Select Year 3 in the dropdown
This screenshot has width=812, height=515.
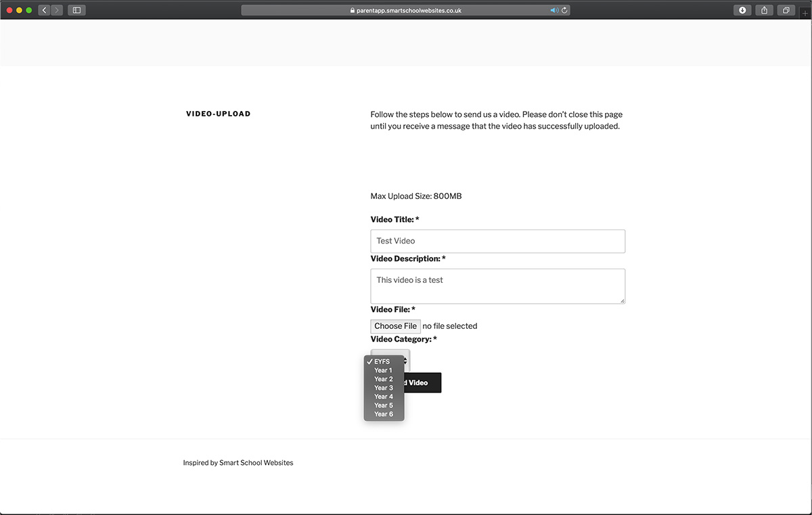pos(383,388)
